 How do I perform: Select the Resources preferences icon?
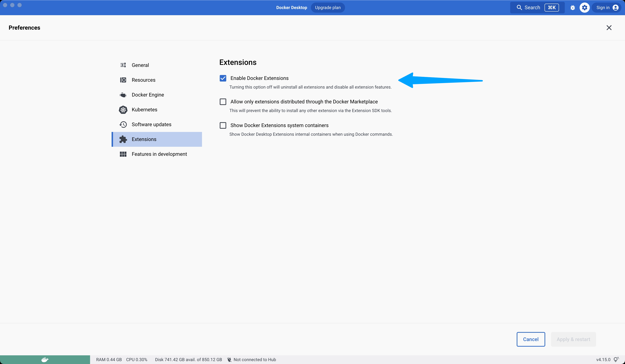click(x=123, y=80)
